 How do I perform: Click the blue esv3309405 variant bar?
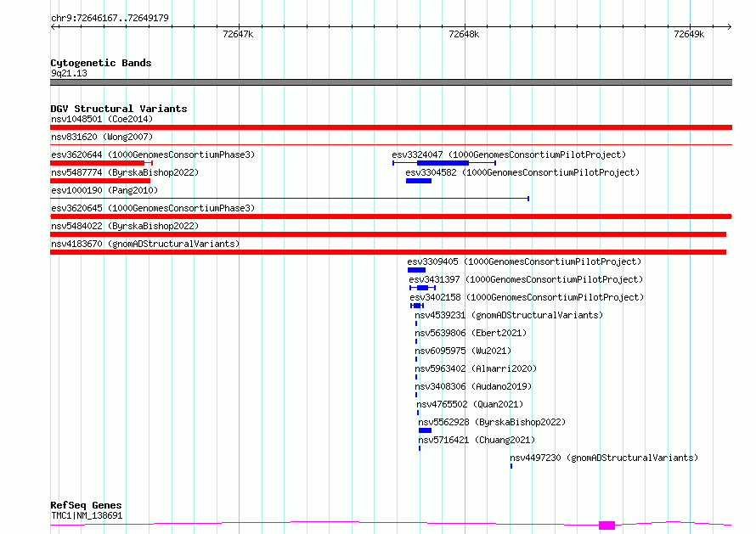(x=416, y=270)
